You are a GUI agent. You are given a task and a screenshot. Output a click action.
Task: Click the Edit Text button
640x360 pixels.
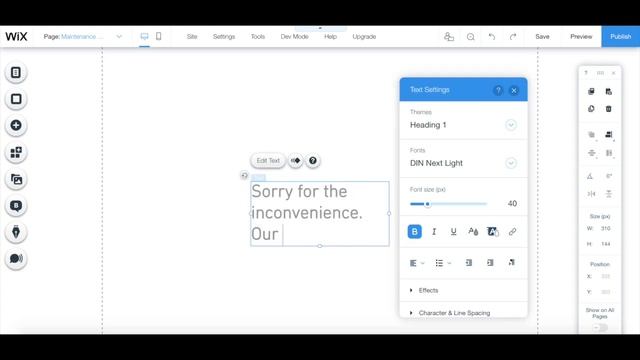point(268,161)
